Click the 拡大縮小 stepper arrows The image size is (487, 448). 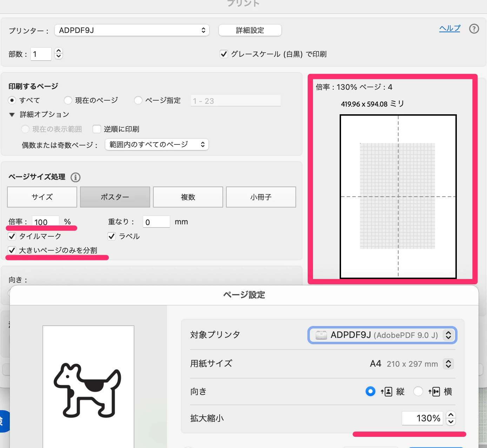pyautogui.click(x=451, y=418)
